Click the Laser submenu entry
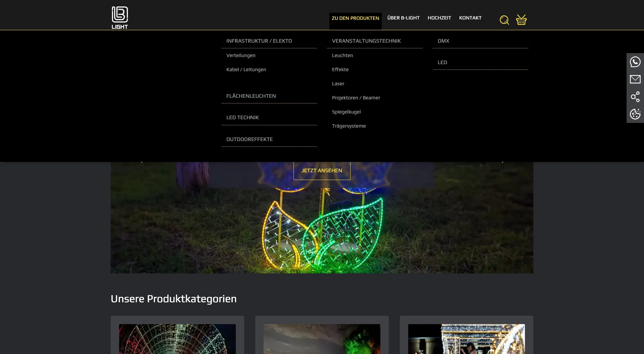The width and height of the screenshot is (644, 354). [x=338, y=84]
